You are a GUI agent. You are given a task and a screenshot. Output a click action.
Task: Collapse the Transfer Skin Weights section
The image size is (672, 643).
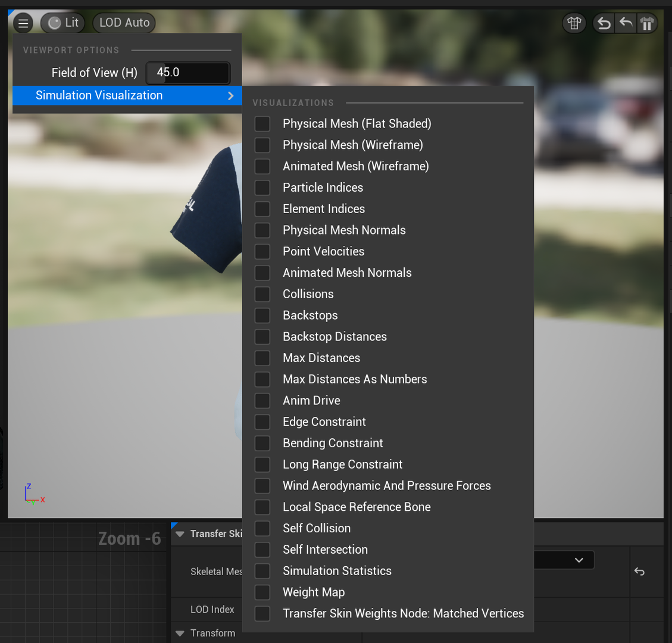pos(180,533)
